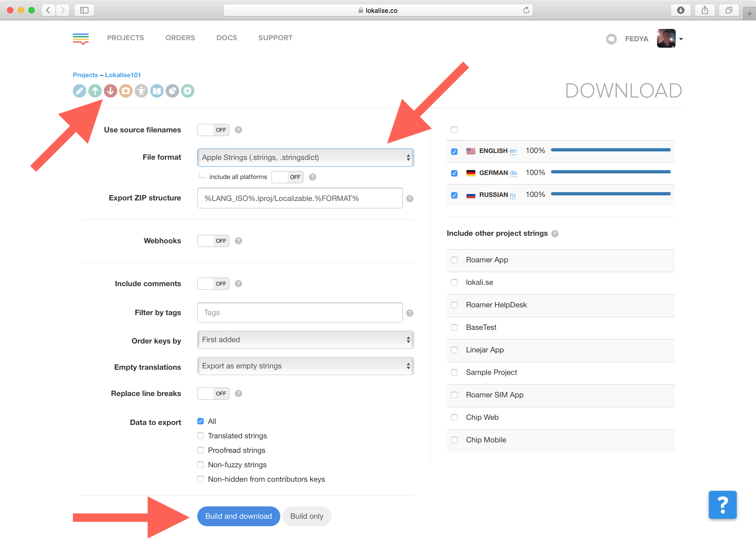This screenshot has height=538, width=756.
Task: Click Safari's Share icon
Action: (x=705, y=10)
